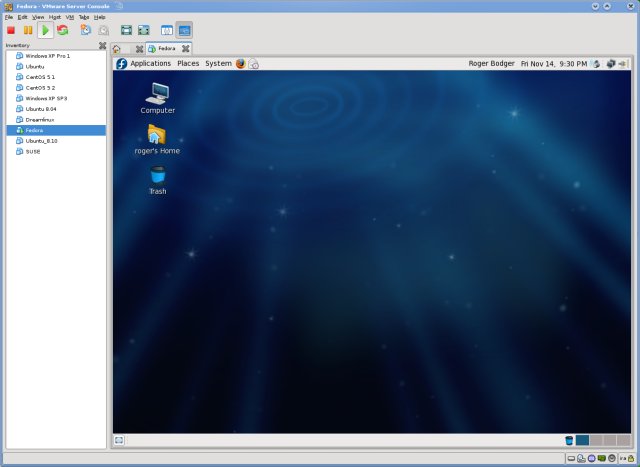Select the Fedora entry in Inventory
This screenshot has width=640, height=467.
point(56,130)
